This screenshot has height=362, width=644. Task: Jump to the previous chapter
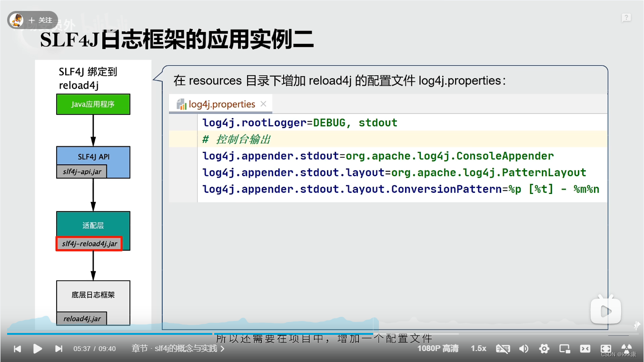tap(17, 349)
